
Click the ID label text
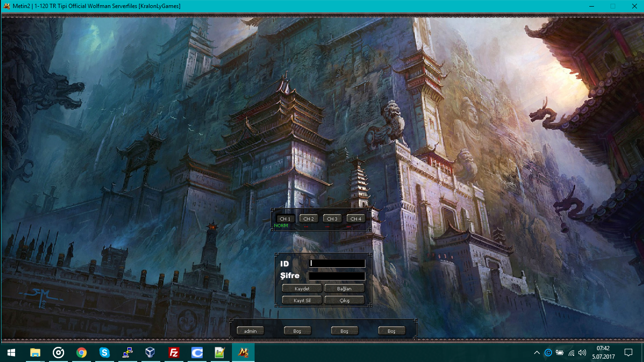284,264
